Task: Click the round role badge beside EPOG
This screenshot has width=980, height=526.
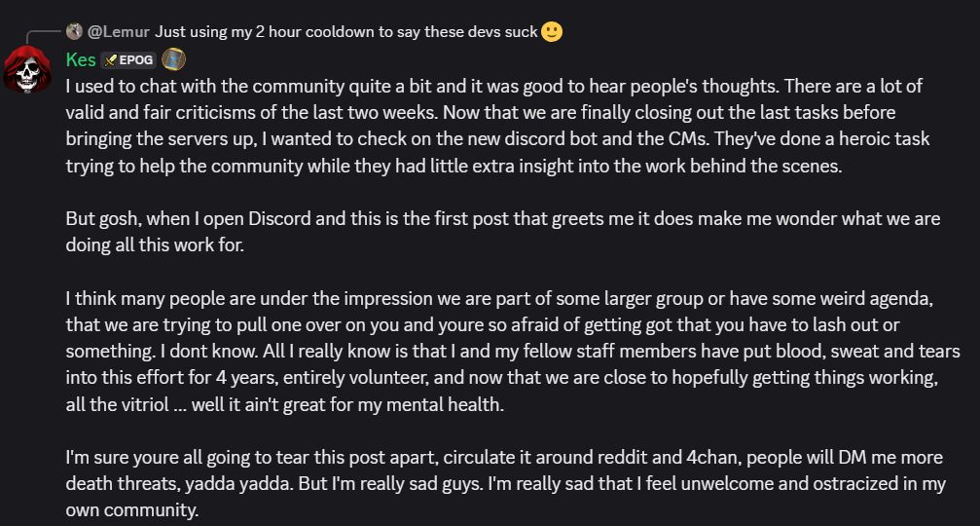Action: coord(173,59)
